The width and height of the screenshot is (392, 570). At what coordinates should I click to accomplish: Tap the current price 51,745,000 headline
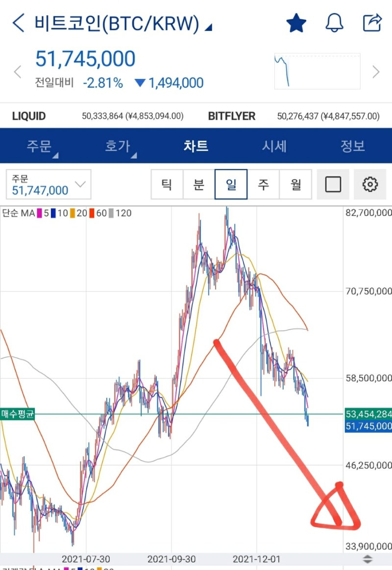[85, 59]
